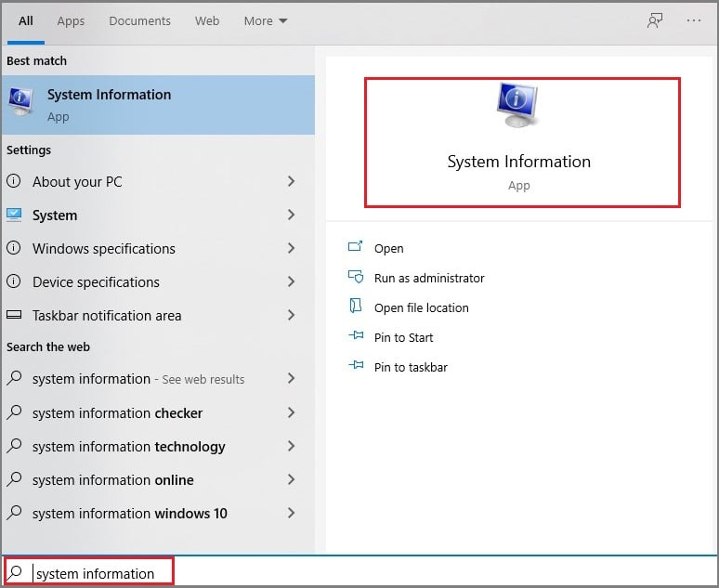
Task: Click magnifier icon beside system information online
Action: pyautogui.click(x=14, y=478)
